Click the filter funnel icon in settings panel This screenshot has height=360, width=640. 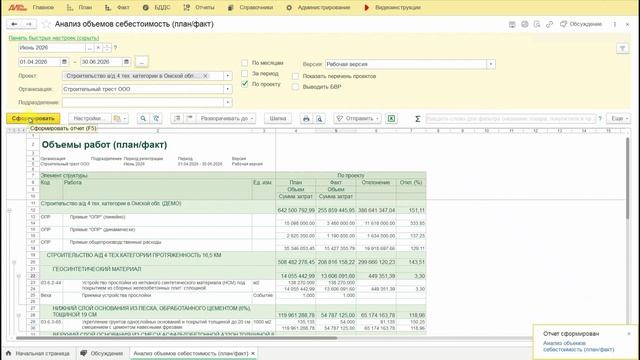622,49
